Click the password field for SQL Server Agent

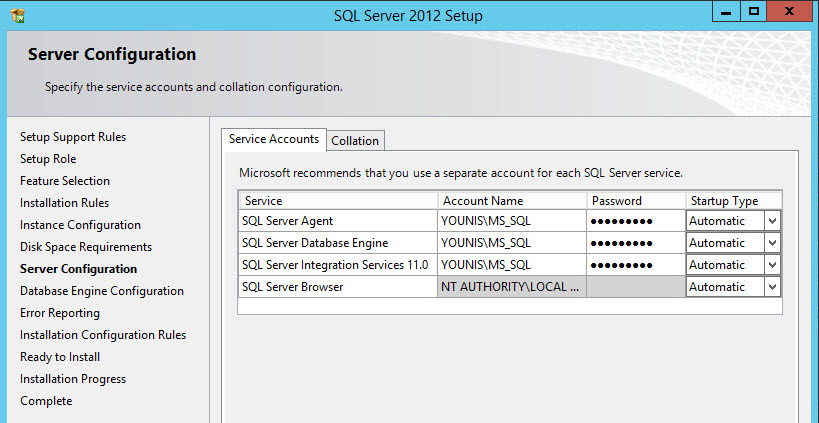[635, 221]
